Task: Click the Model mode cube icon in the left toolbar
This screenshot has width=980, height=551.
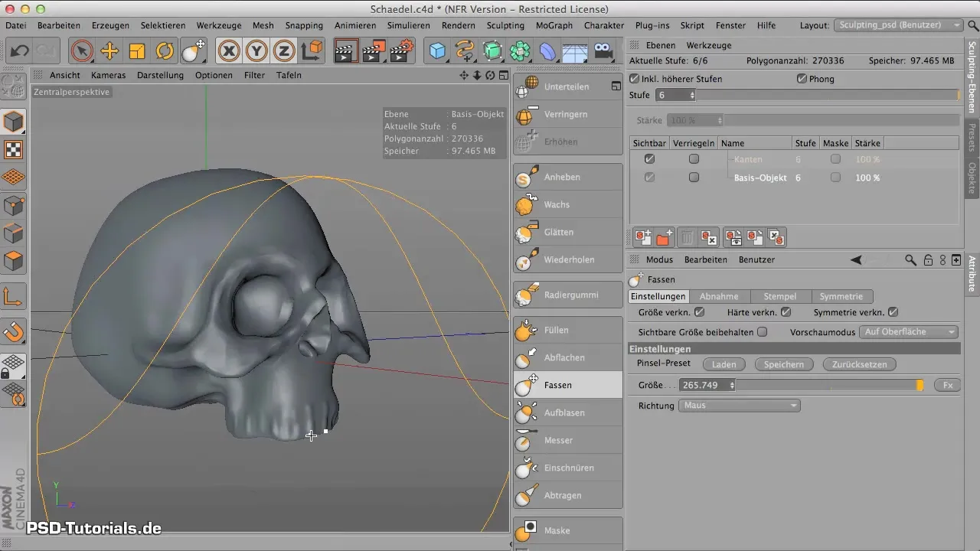Action: click(14, 122)
